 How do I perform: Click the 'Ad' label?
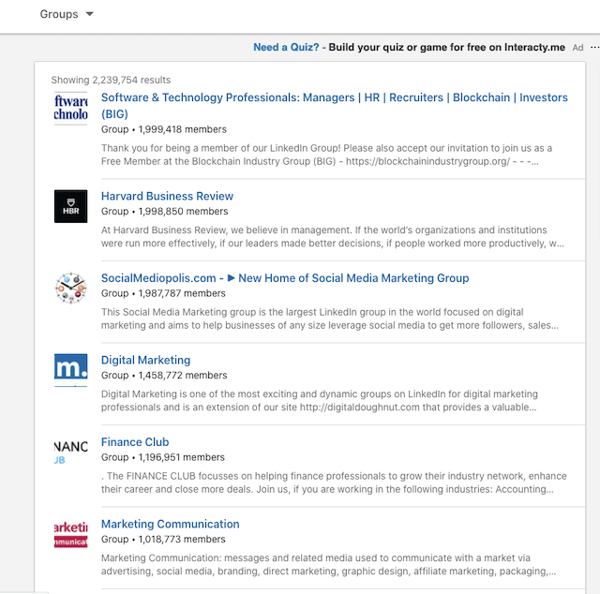click(578, 47)
